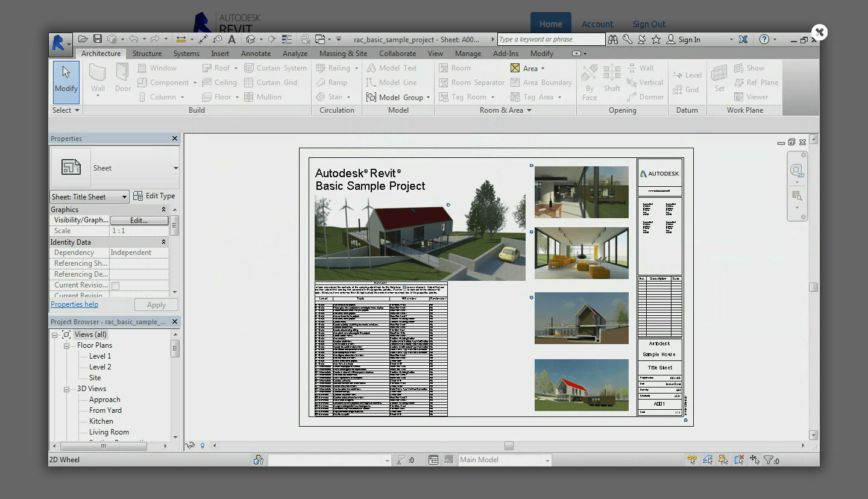Open the Annotate ribbon tab

coord(256,54)
